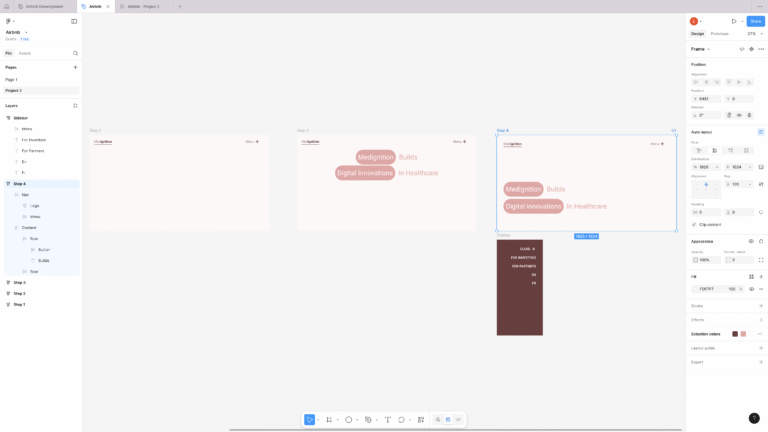
Task: Toggle the Clip content checkbox
Action: (694, 224)
